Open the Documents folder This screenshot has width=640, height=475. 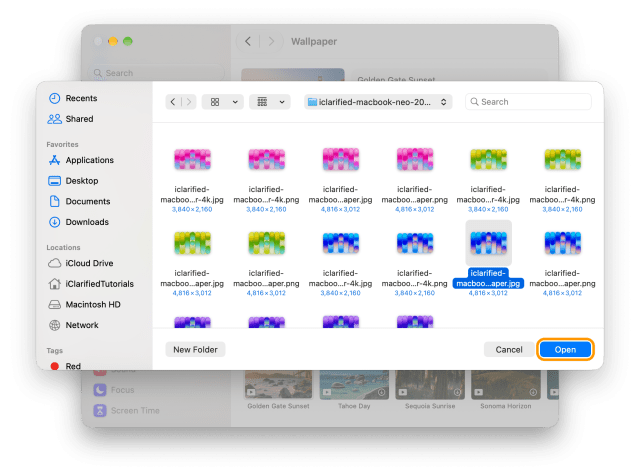click(79, 201)
